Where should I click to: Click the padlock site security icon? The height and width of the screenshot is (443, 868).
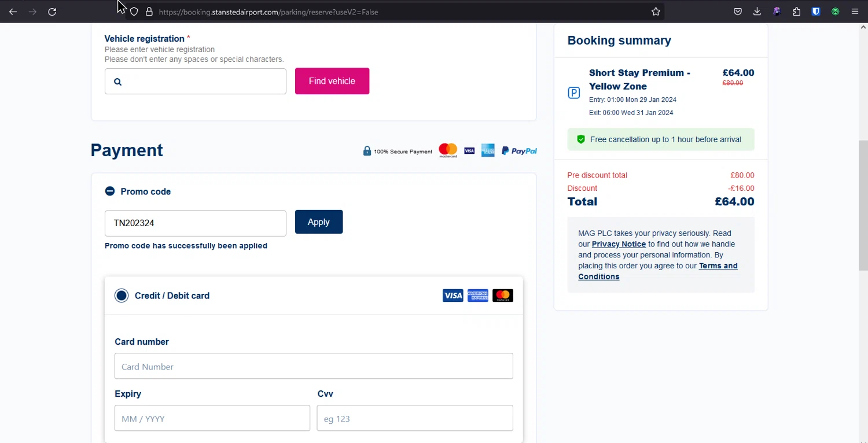[149, 12]
